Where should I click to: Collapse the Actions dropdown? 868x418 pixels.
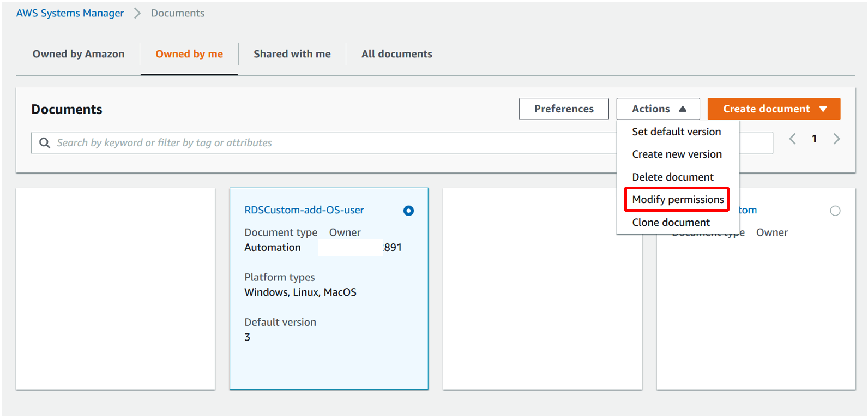(x=658, y=109)
